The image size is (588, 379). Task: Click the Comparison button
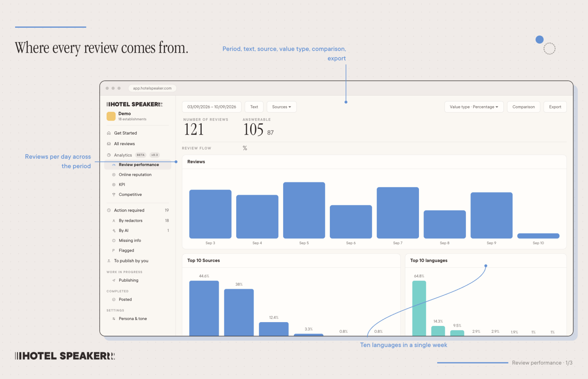point(524,107)
